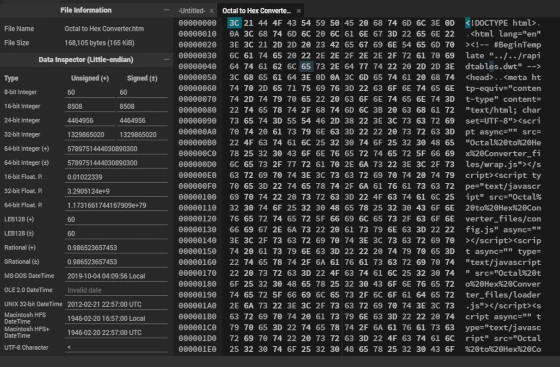Click the 32-bit Integer signed field 1329865020
The width and height of the screenshot is (560, 367).
pos(142,135)
